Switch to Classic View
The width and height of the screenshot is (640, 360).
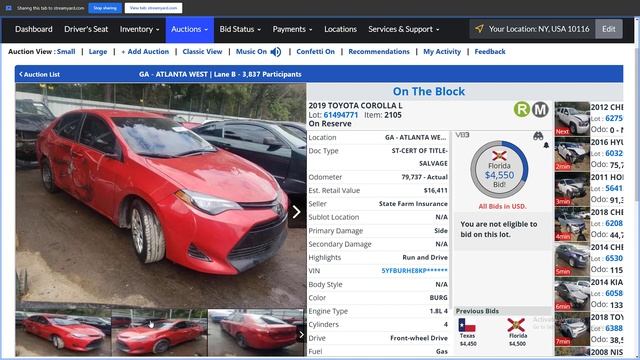point(202,51)
